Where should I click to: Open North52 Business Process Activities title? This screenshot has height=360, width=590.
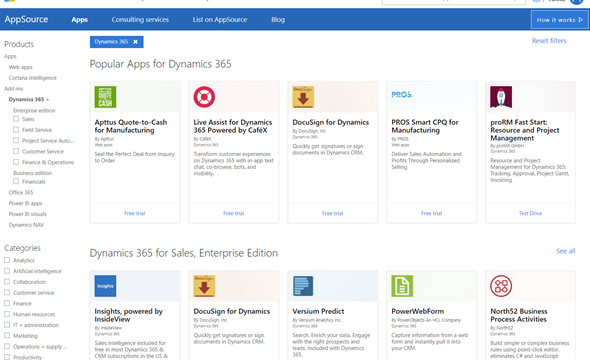(x=519, y=315)
